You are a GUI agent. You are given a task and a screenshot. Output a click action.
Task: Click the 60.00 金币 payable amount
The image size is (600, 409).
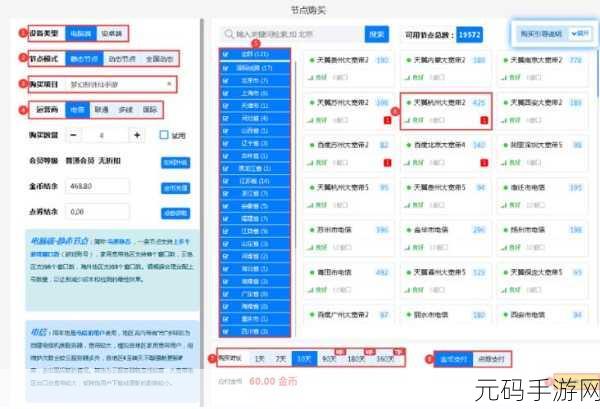point(273,381)
